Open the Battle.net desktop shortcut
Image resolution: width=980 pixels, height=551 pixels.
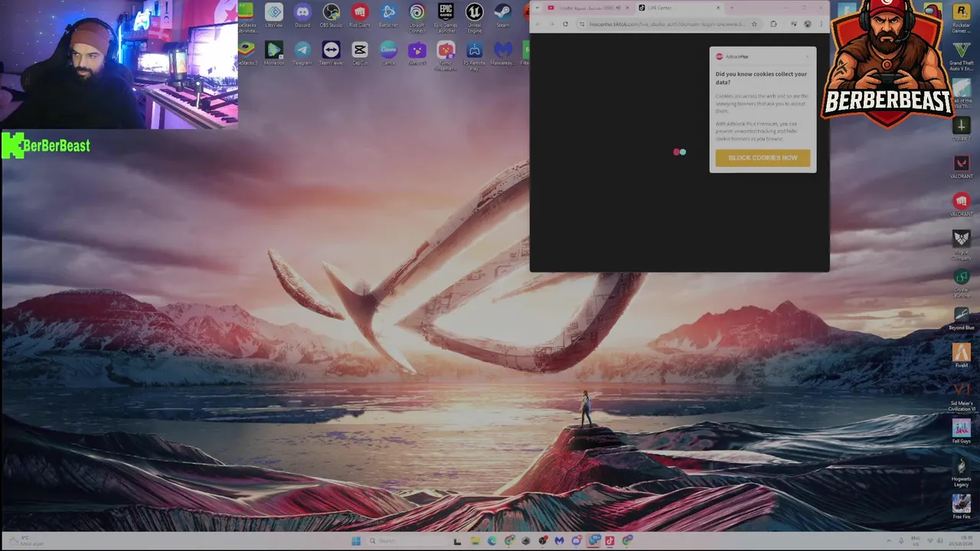click(x=388, y=15)
